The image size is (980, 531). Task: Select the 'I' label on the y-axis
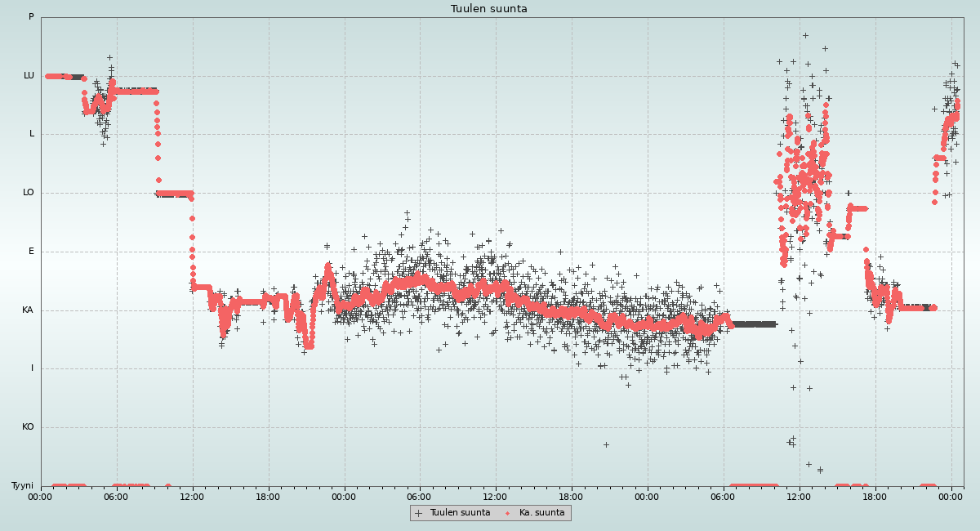(32, 368)
